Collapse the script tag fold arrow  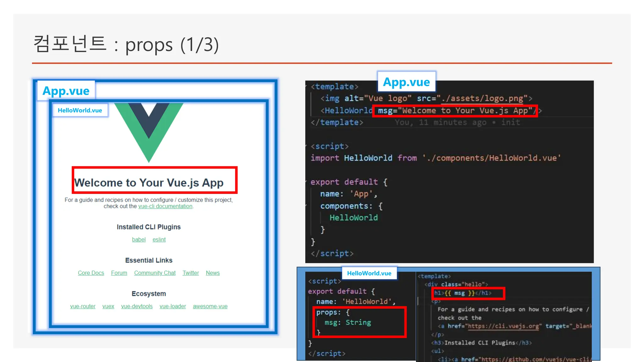click(307, 146)
